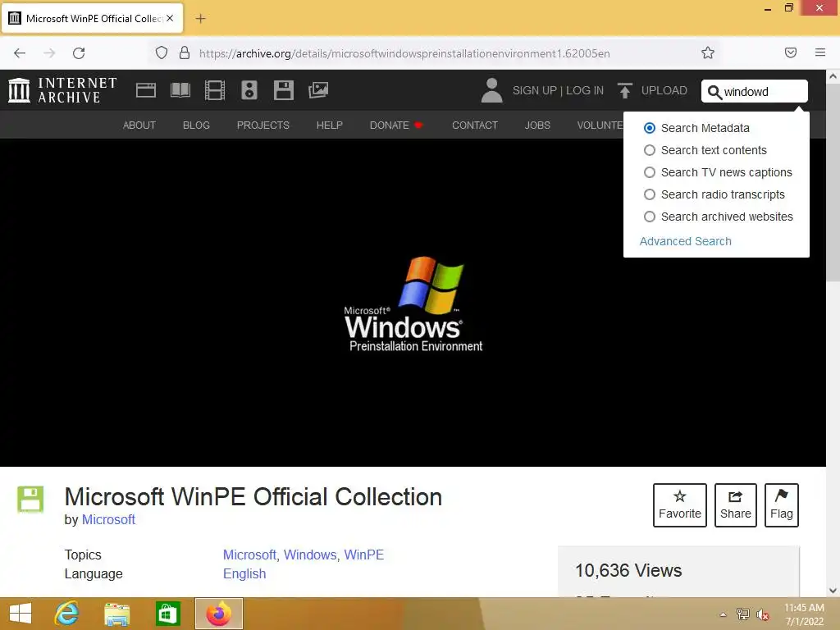Open the Windows Start button
The image size is (840, 630).
click(x=21, y=614)
